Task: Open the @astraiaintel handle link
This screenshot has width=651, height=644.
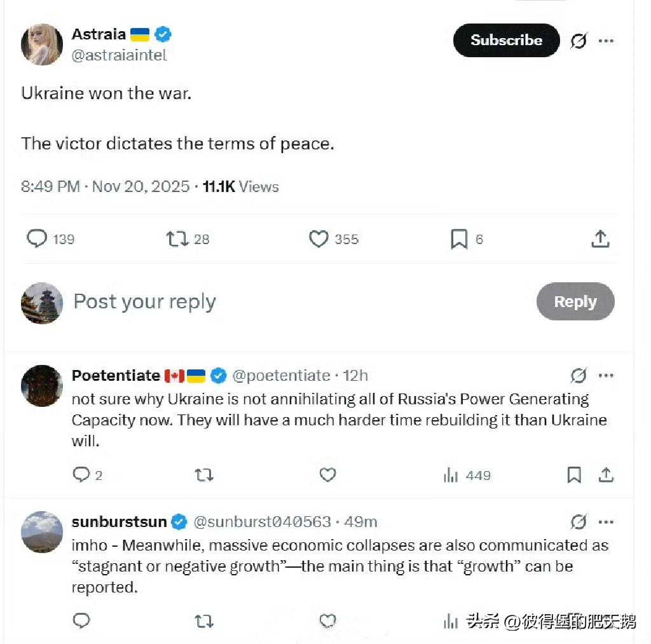Action: [x=119, y=55]
